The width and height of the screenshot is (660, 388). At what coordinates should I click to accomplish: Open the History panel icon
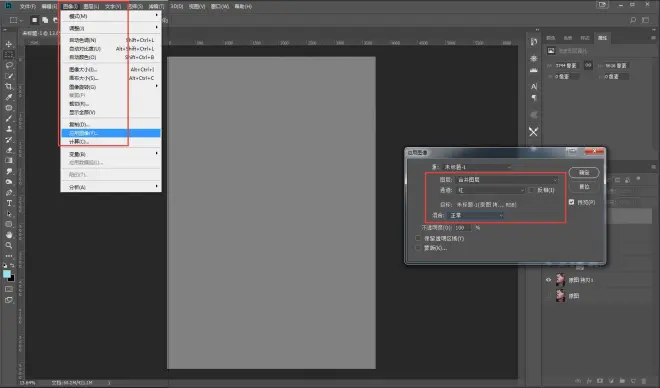(x=534, y=42)
